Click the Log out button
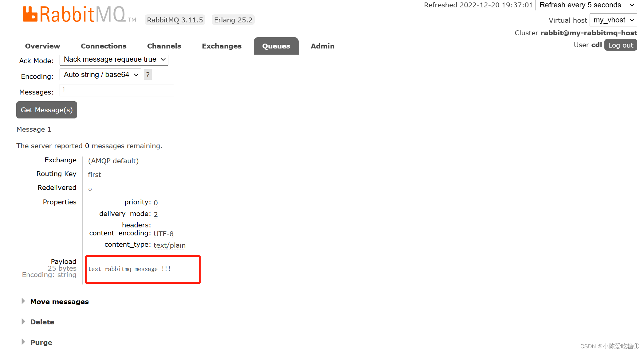The image size is (644, 352). (x=620, y=45)
